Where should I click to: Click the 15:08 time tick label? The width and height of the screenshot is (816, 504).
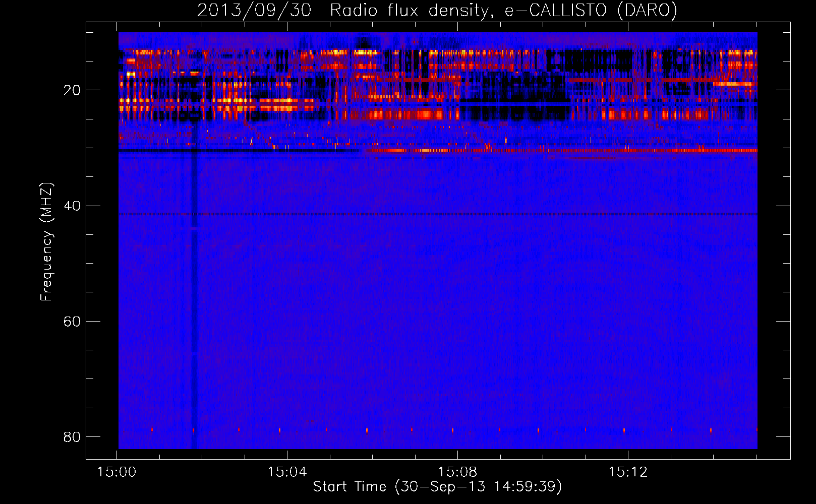[457, 472]
